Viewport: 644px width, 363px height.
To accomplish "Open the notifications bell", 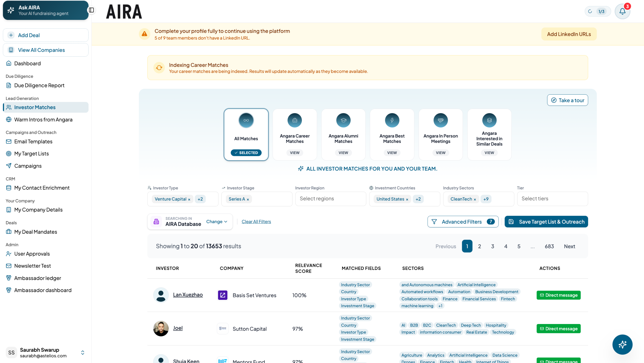I will tap(622, 11).
